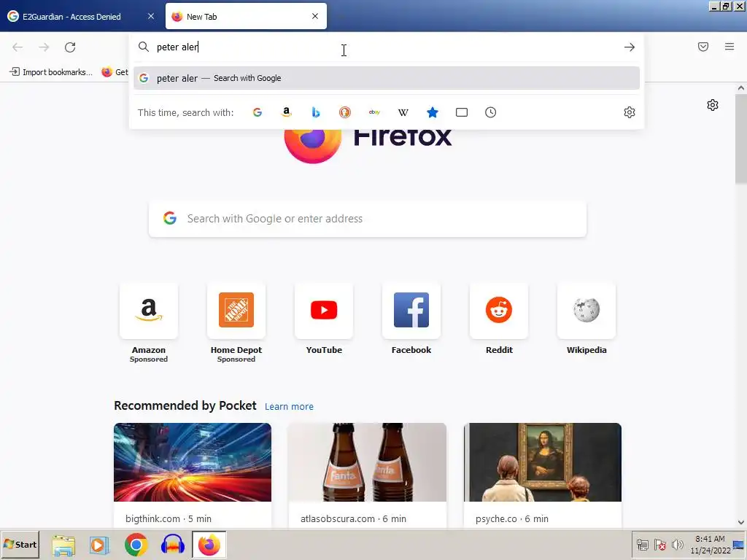Click scrollbar up arrow
747x560 pixels.
point(741,88)
